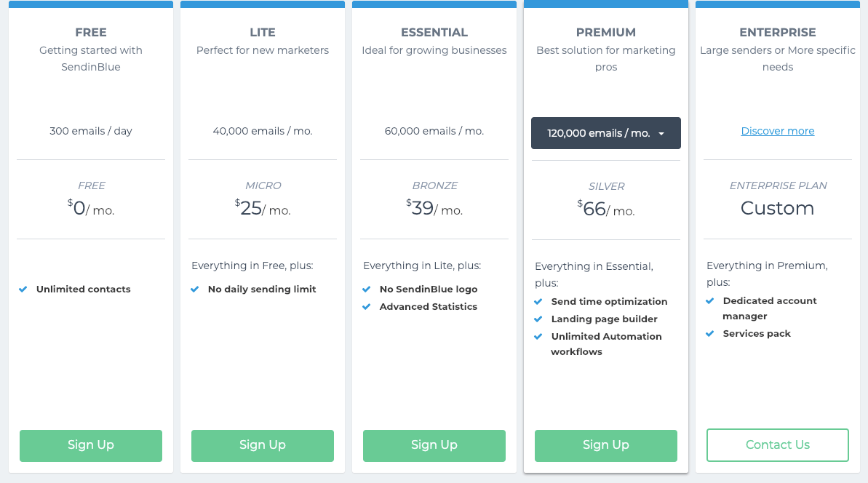Click checkmark beside No SendinBlue logo
The image size is (868, 483).
[367, 290]
